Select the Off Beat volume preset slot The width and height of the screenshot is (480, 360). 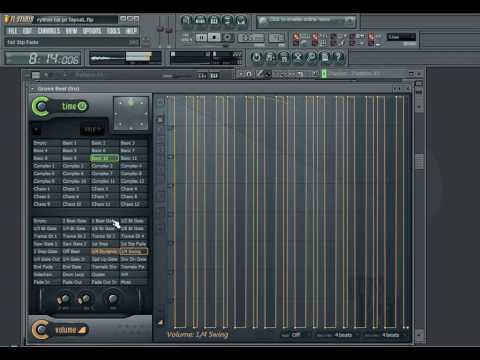coord(75,252)
